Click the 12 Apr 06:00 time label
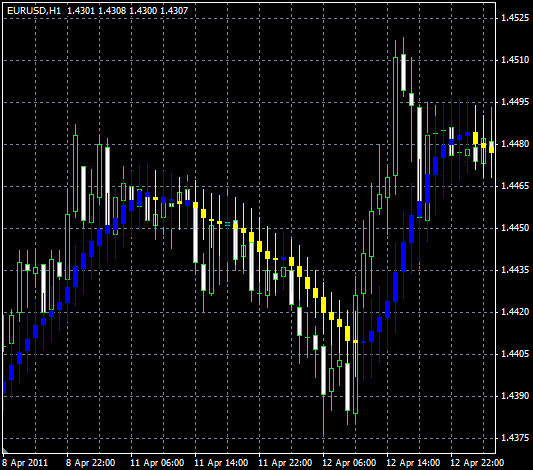Image resolution: width=533 pixels, height=470 pixels. [349, 463]
